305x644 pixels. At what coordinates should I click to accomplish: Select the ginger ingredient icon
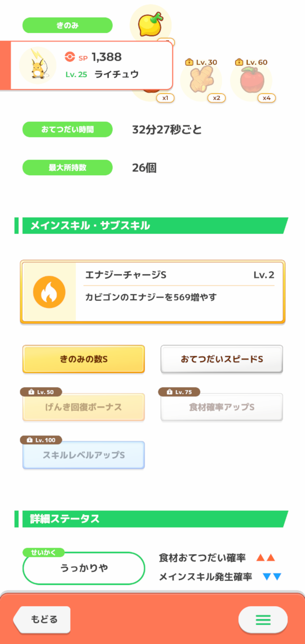(201, 80)
